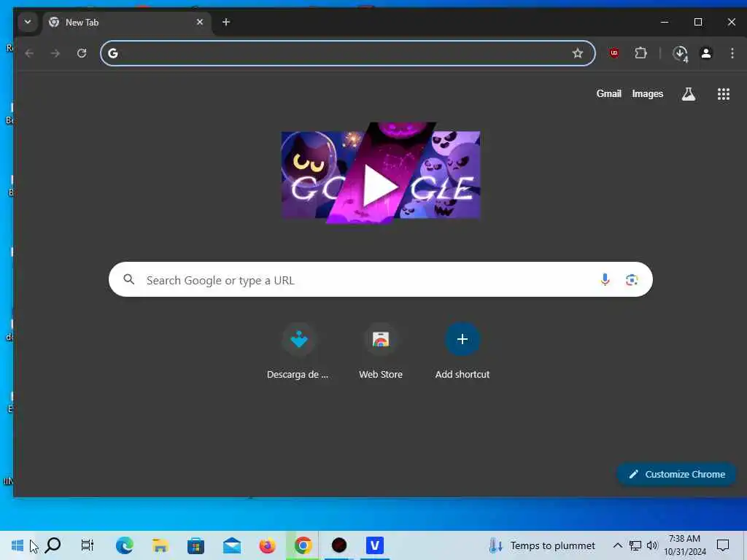Screen dimensions: 747x560
Task: Minimize the Chrome window
Action: tap(665, 22)
